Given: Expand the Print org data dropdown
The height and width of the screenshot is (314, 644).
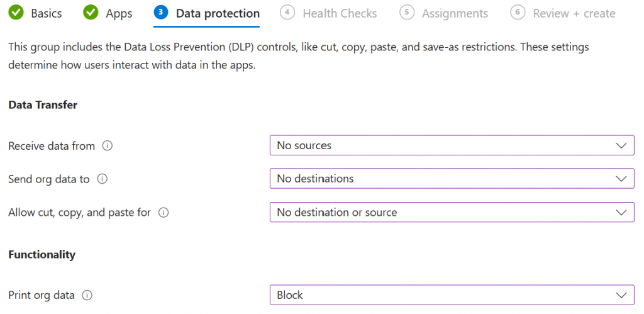Looking at the screenshot, I should (452, 295).
